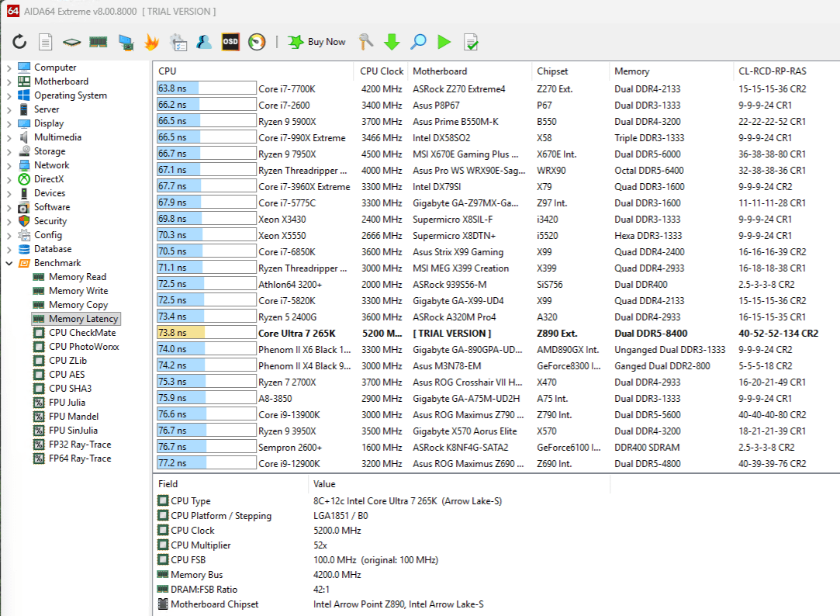Start benchmark with green play icon
840x616 pixels.
444,42
